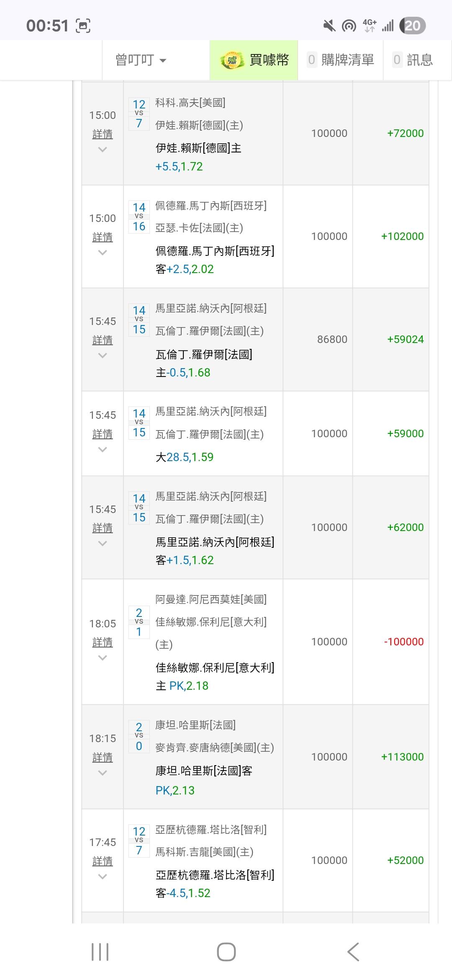This screenshot has height=980, width=452.
Task: Tap the muted sound status icon
Action: pos(329,26)
